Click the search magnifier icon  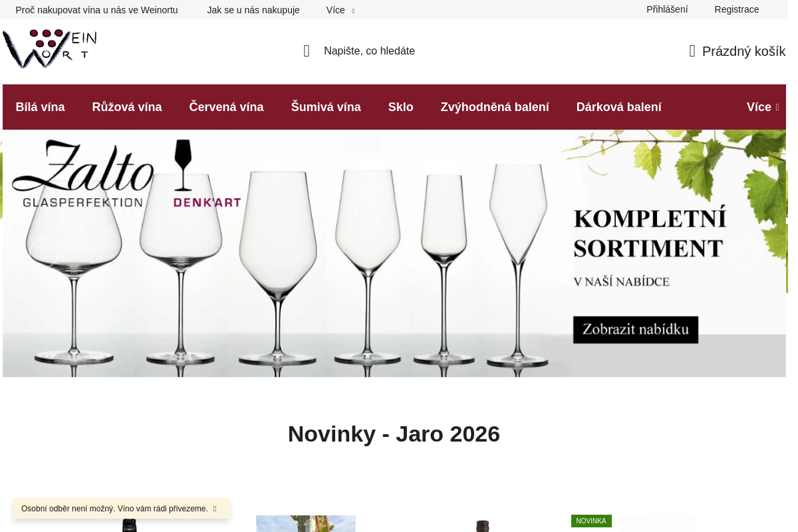(306, 51)
